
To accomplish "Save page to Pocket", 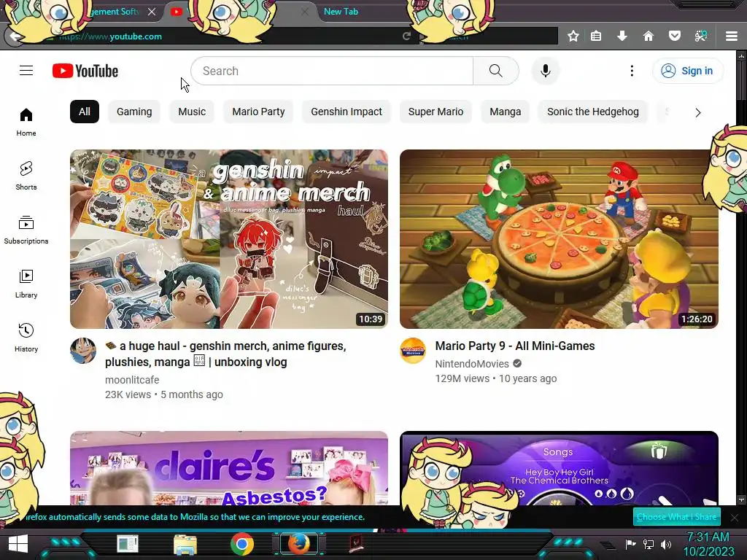I will 675,36.
